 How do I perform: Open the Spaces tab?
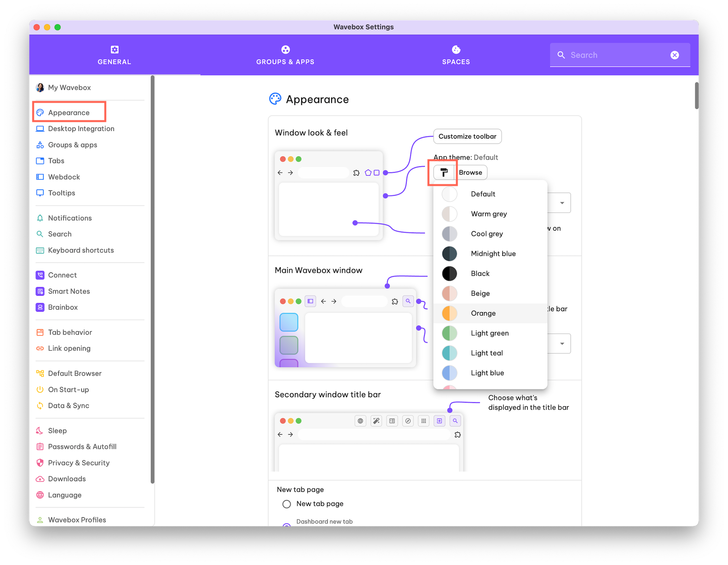[456, 55]
